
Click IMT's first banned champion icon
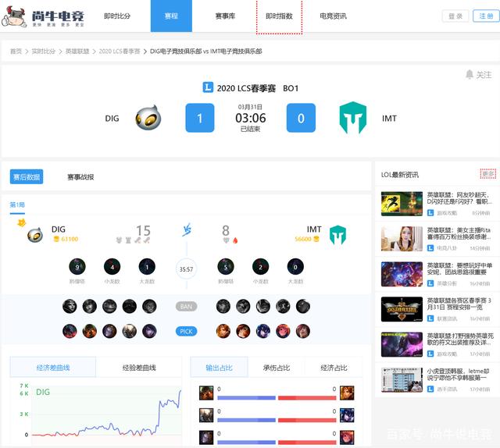223,307
